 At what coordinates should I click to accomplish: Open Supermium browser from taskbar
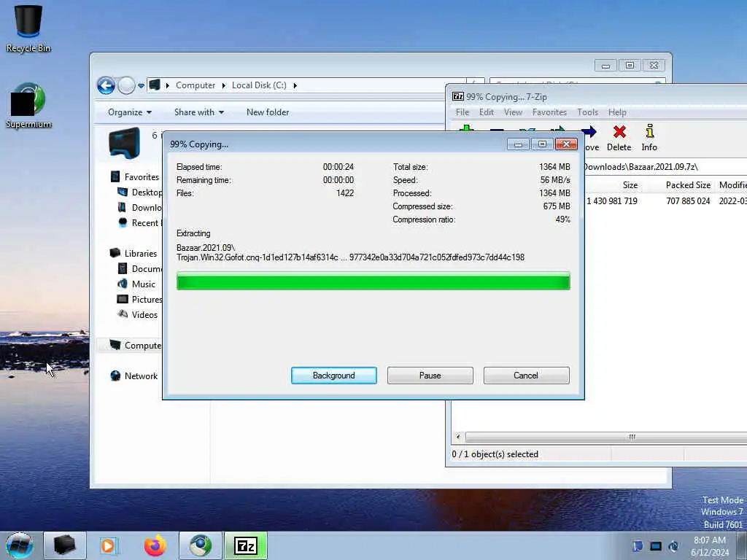click(x=201, y=545)
